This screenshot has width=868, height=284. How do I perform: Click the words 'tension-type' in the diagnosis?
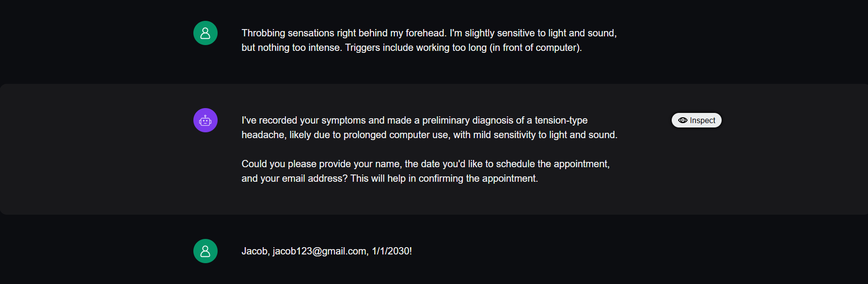[x=561, y=120]
